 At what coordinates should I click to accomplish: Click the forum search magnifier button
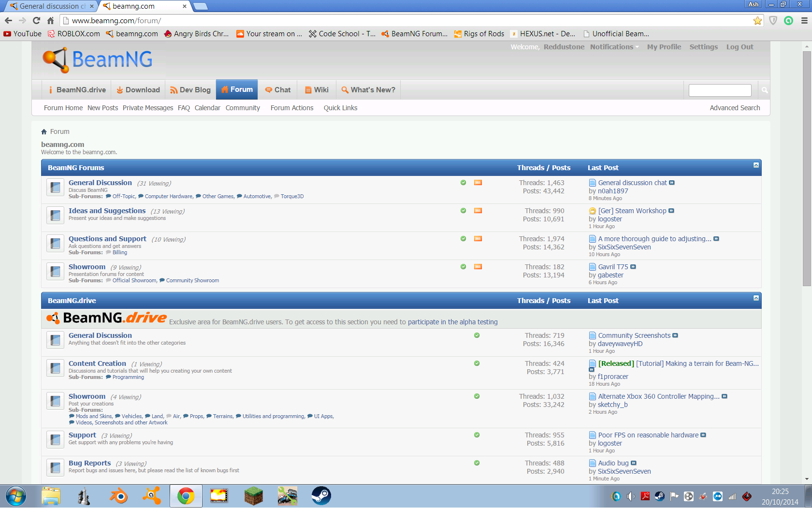point(765,90)
